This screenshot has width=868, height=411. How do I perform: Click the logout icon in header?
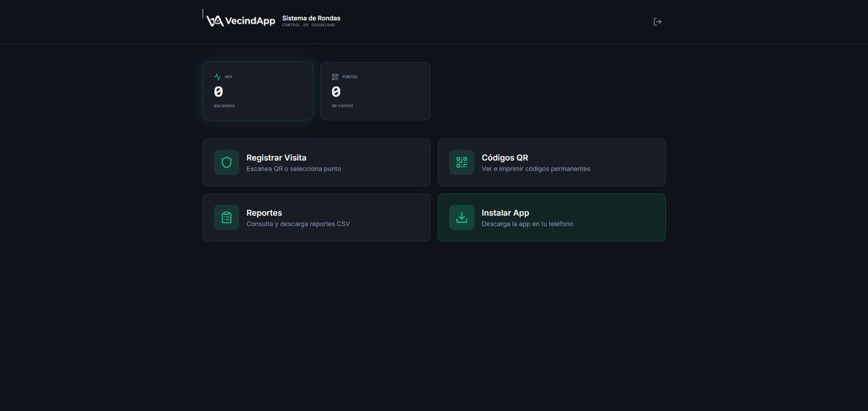(657, 22)
